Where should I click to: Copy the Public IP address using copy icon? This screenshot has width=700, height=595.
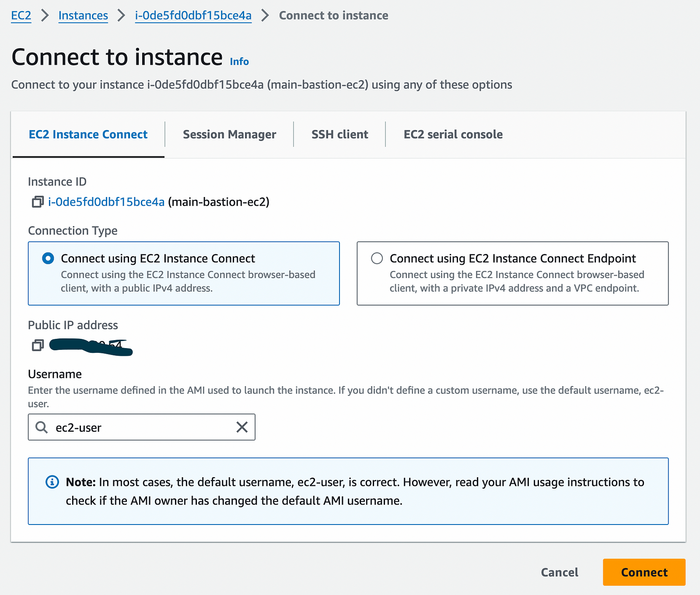38,345
